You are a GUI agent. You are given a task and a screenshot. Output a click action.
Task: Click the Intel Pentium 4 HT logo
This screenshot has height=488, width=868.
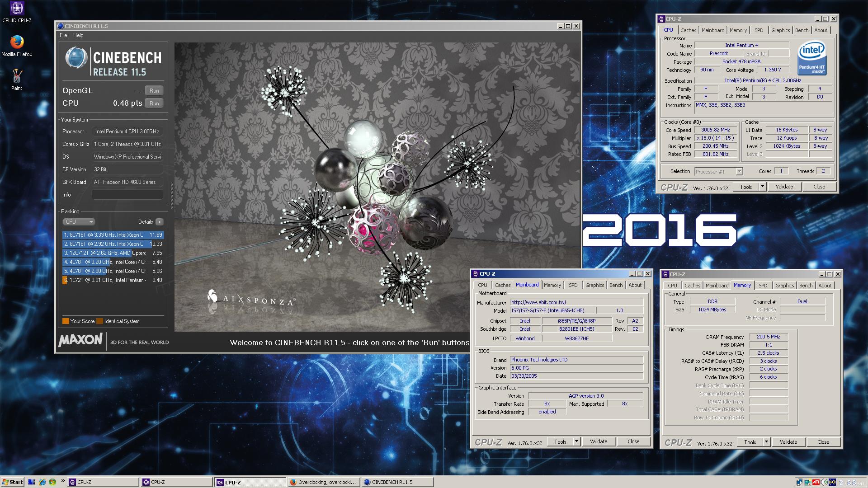tap(812, 58)
